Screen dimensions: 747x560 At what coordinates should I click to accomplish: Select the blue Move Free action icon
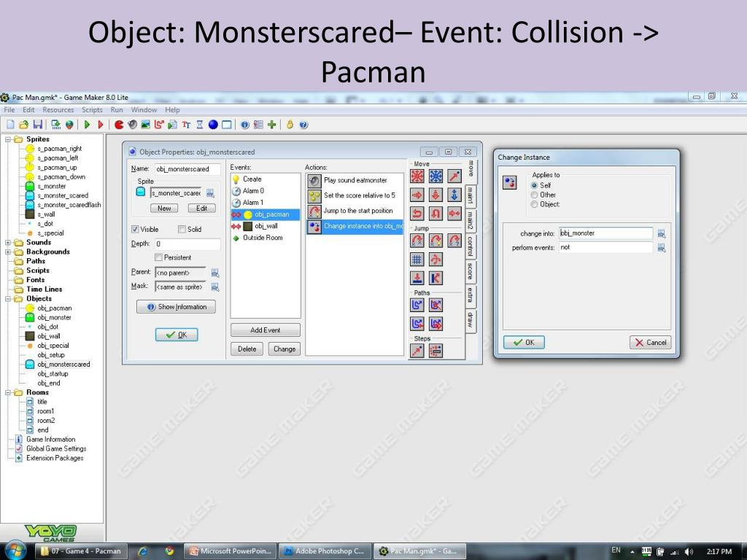pyautogui.click(x=436, y=176)
